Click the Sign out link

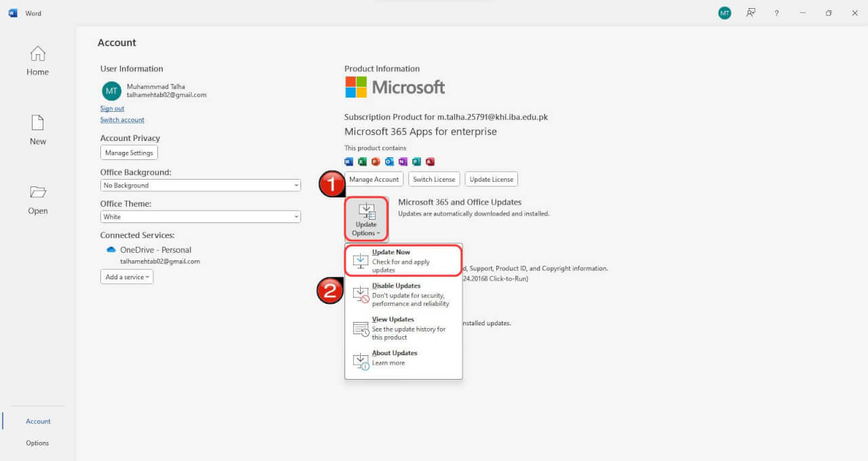point(112,108)
